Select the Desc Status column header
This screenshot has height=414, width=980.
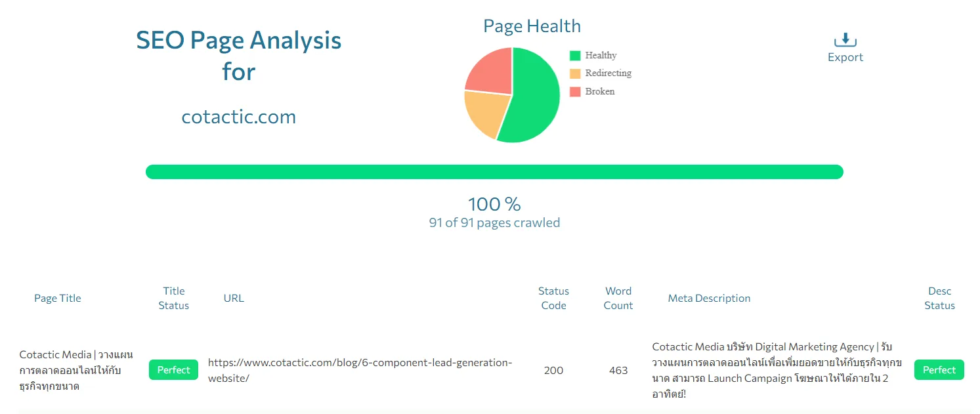939,298
